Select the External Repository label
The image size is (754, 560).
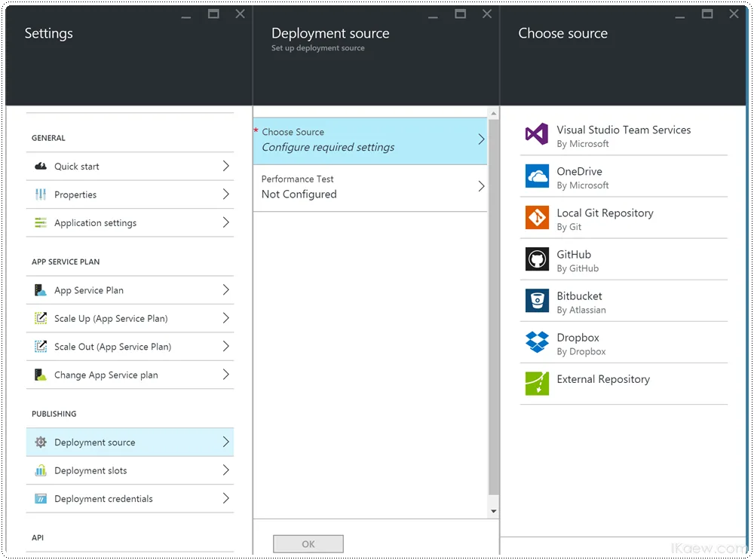[603, 379]
